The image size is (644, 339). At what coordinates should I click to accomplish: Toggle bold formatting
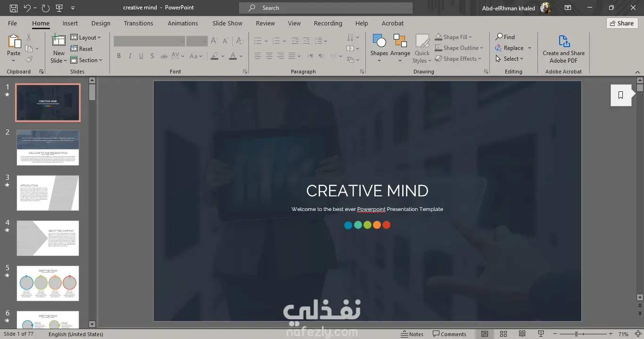click(119, 56)
